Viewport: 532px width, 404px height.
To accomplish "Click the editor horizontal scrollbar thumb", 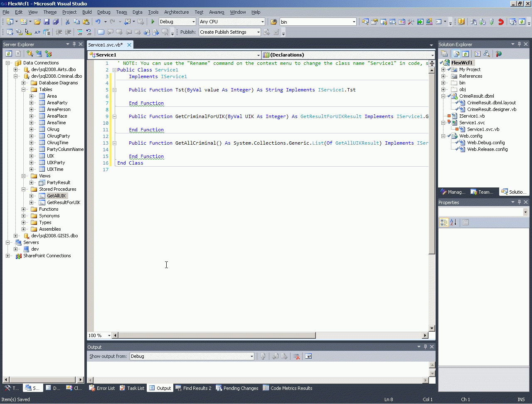I will pyautogui.click(x=216, y=335).
